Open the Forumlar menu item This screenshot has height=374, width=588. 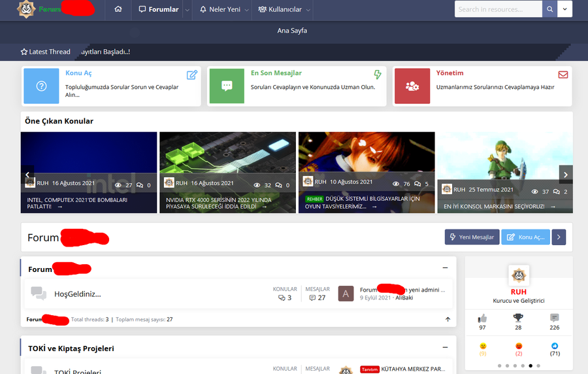point(159,9)
